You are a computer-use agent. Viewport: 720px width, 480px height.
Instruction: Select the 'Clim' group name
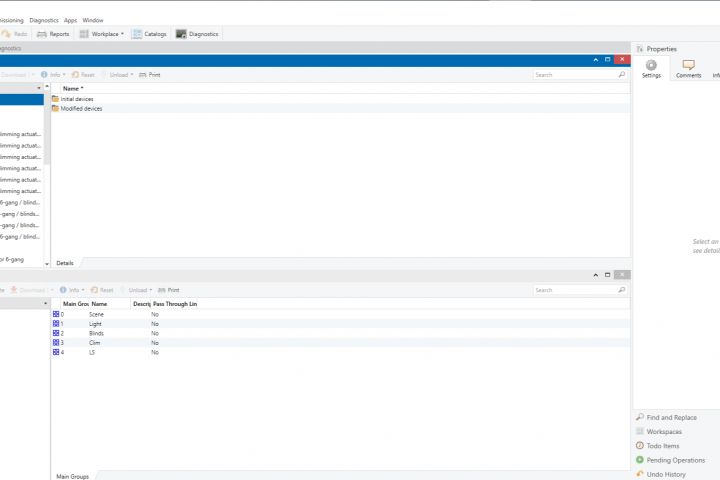[x=95, y=343]
